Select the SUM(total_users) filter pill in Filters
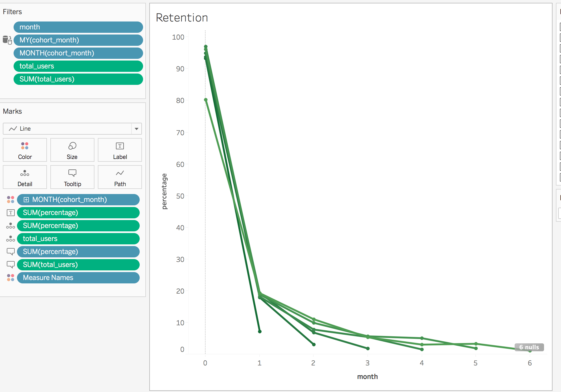The image size is (561, 392). pos(78,79)
